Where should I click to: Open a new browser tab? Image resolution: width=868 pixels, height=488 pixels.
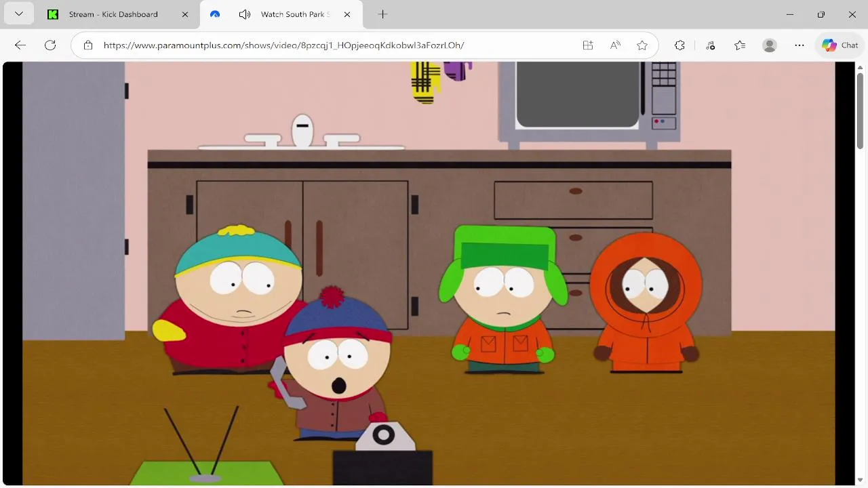(x=382, y=14)
